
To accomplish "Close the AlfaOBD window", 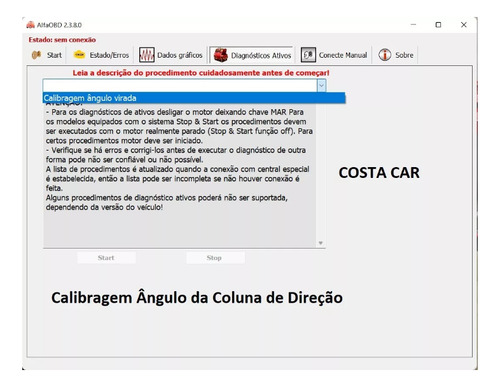I will click(x=464, y=25).
